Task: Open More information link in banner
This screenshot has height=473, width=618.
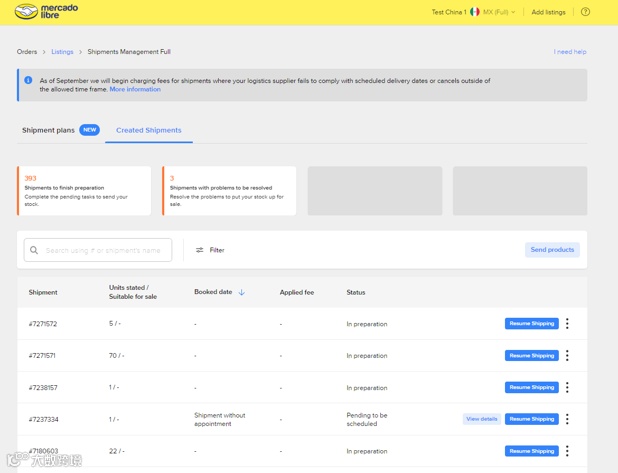Action: 135,89
